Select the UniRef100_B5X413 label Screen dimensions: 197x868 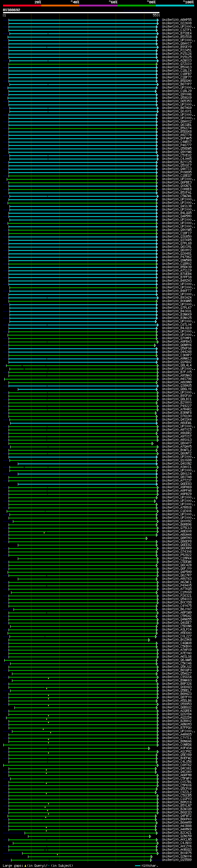[x=177, y=67]
